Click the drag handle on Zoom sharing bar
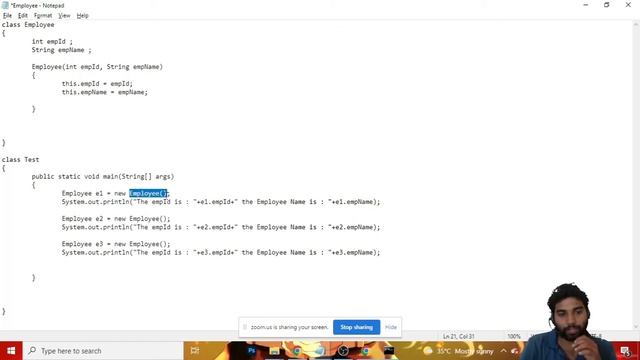640x360 pixels. pos(245,327)
